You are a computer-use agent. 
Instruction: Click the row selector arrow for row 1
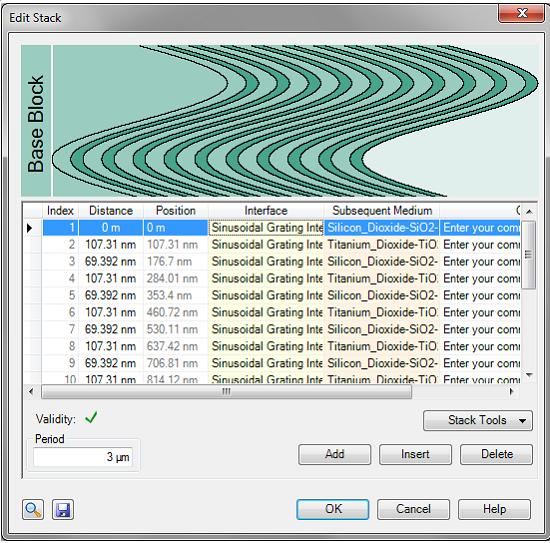[30, 228]
